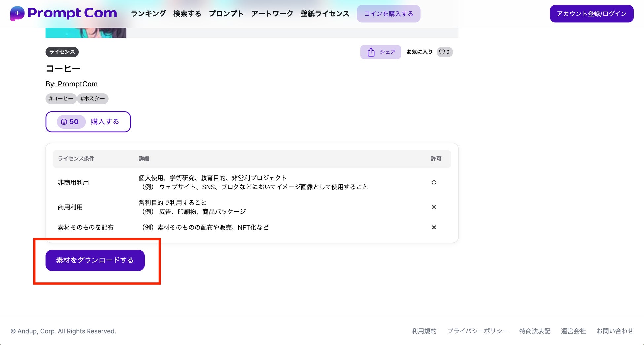This screenshot has height=345, width=644.
Task: Open the By: PromptCom author link
Action: click(x=72, y=84)
